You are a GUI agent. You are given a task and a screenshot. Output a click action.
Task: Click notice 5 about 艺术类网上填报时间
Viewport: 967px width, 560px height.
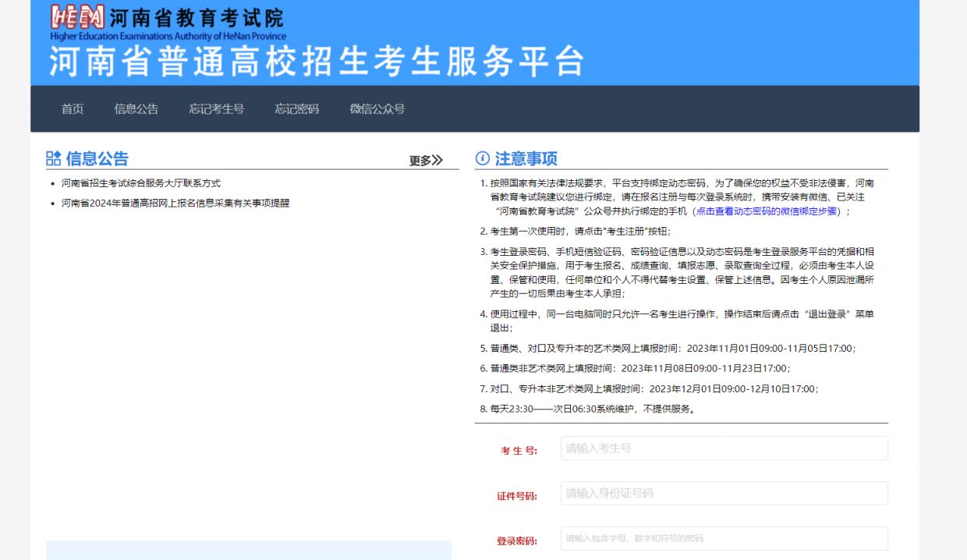coord(675,349)
